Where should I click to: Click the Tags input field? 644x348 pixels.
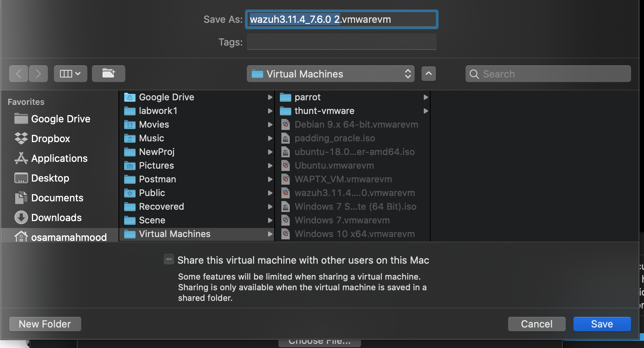(341, 42)
